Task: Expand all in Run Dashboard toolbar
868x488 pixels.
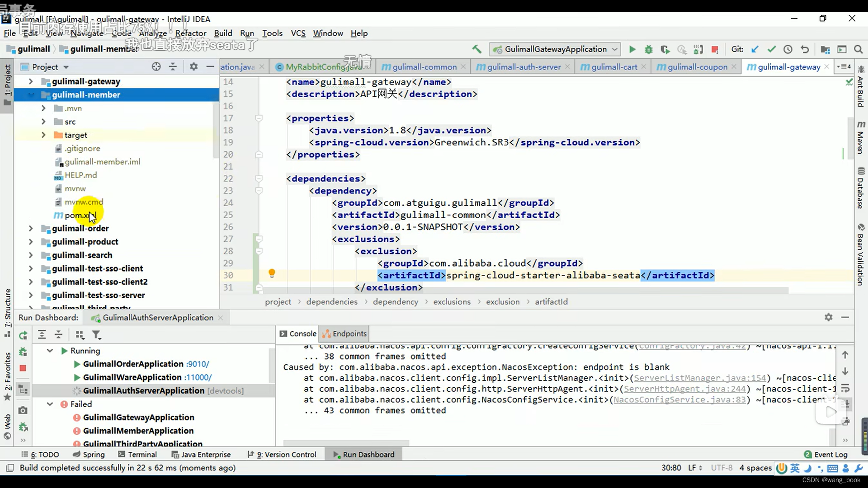Action: [42, 335]
